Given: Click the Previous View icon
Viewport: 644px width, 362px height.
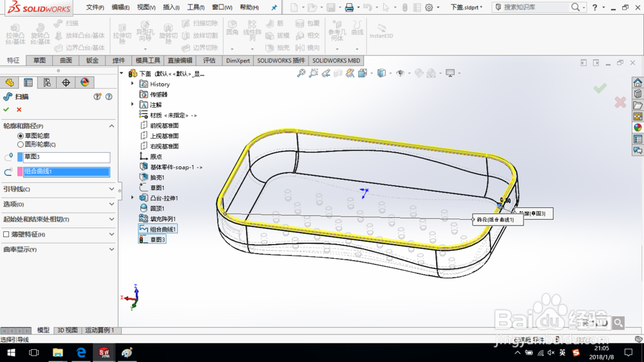Looking at the screenshot, I should pos(326,73).
